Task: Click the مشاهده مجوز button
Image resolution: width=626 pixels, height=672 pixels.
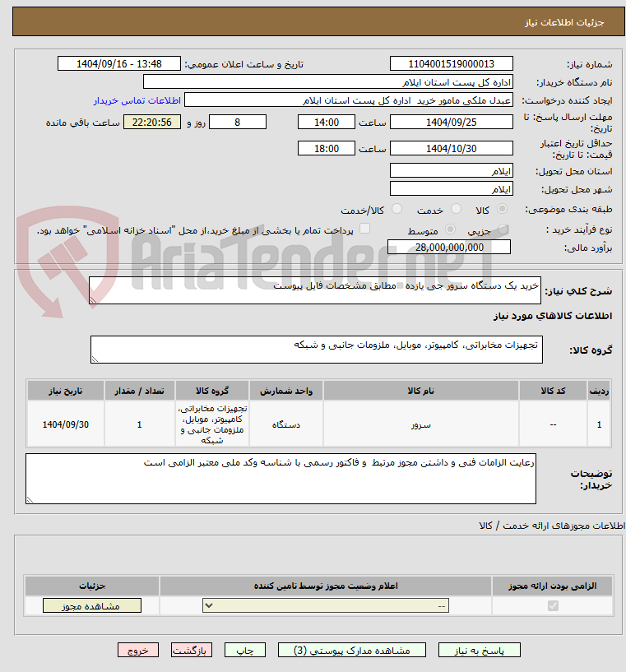Action: (x=91, y=605)
